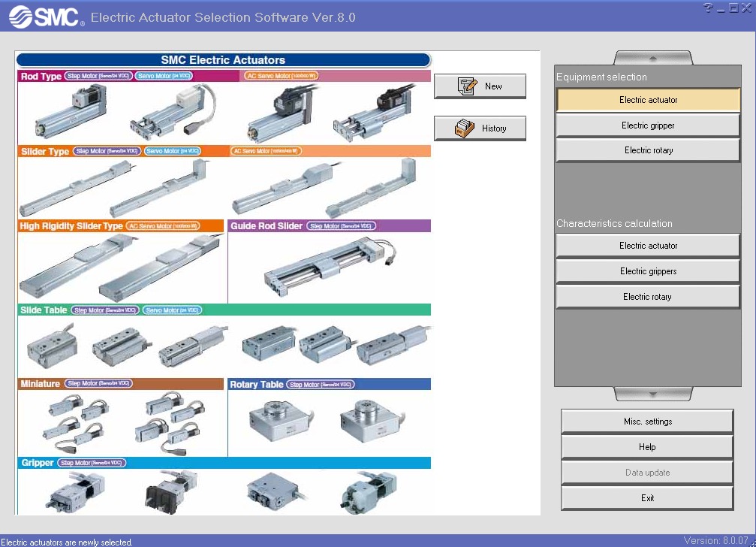Select the second AC servo slider actuator image

tap(372, 188)
